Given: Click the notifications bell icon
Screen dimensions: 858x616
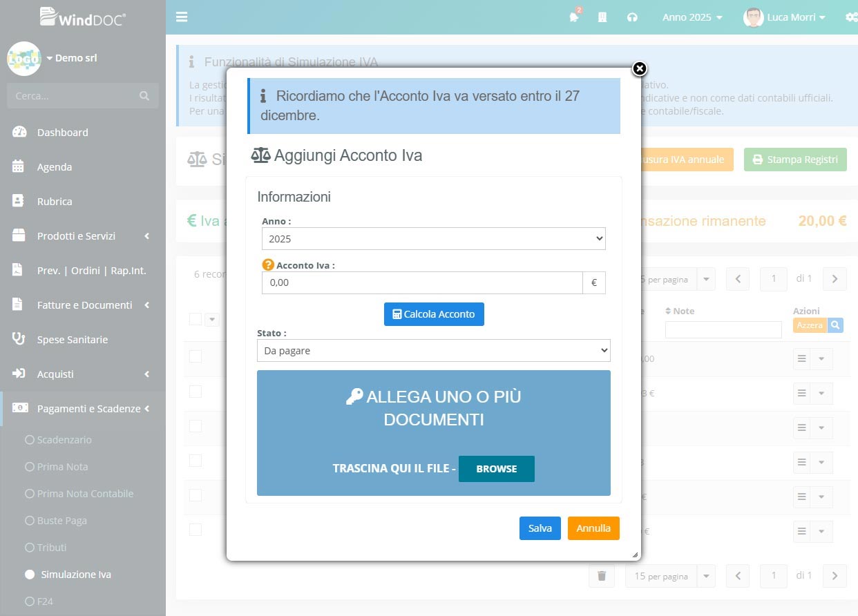Looking at the screenshot, I should [x=573, y=17].
